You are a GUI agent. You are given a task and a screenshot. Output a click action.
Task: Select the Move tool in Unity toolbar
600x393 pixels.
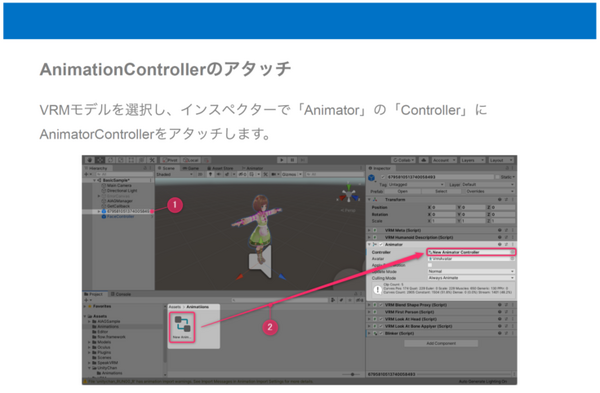tap(100, 160)
